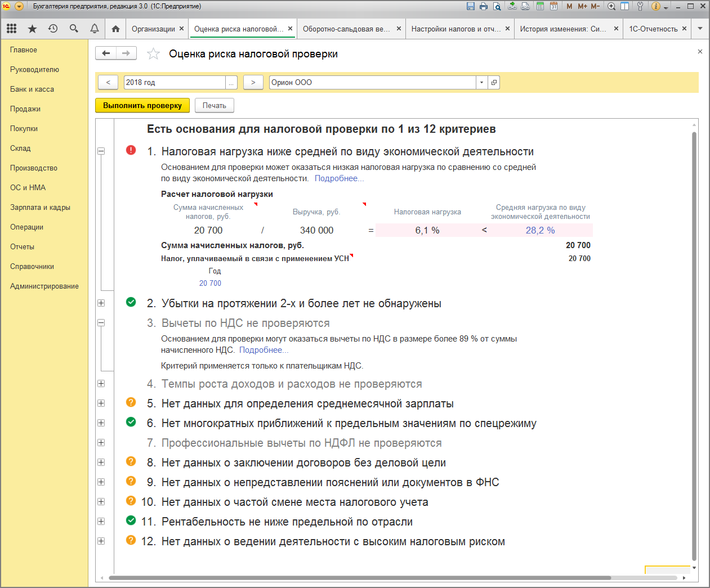
Task: Click the Выполнить проверку button
Action: tap(142, 105)
